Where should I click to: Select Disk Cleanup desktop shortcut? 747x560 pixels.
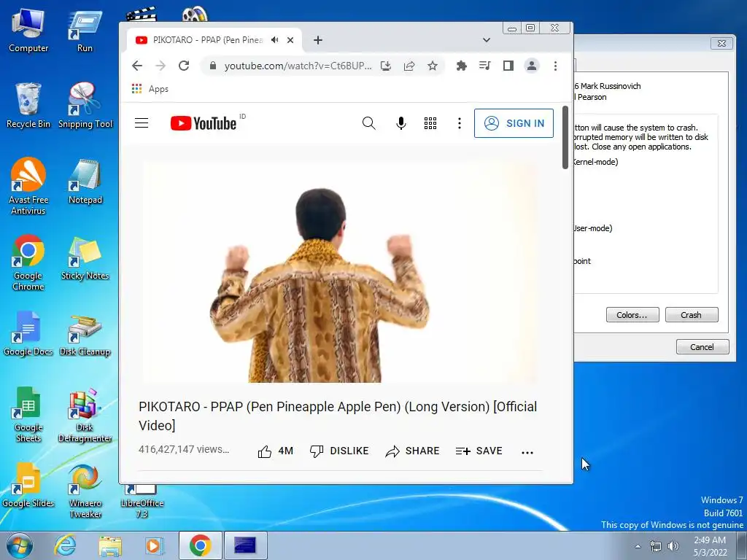[85, 335]
